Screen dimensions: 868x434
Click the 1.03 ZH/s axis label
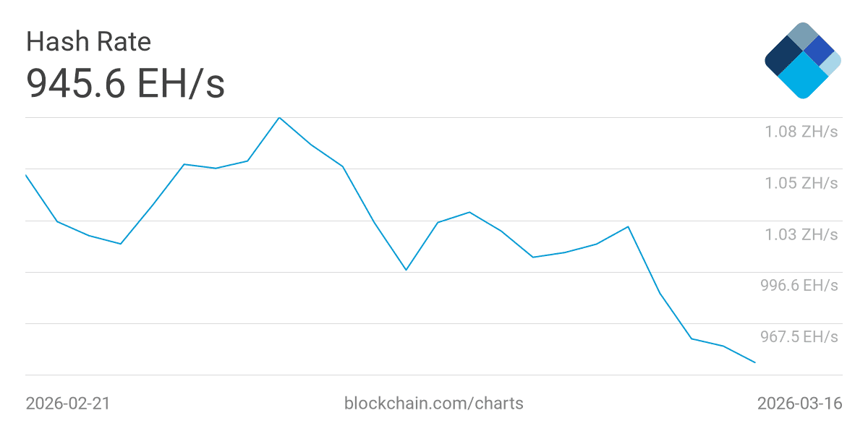coord(801,234)
